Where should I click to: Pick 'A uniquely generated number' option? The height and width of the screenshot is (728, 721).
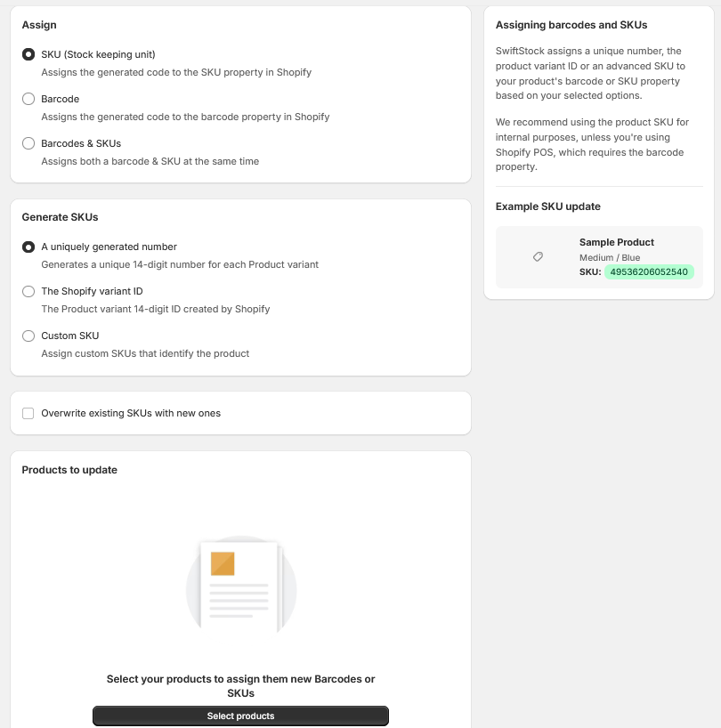pyautogui.click(x=28, y=247)
